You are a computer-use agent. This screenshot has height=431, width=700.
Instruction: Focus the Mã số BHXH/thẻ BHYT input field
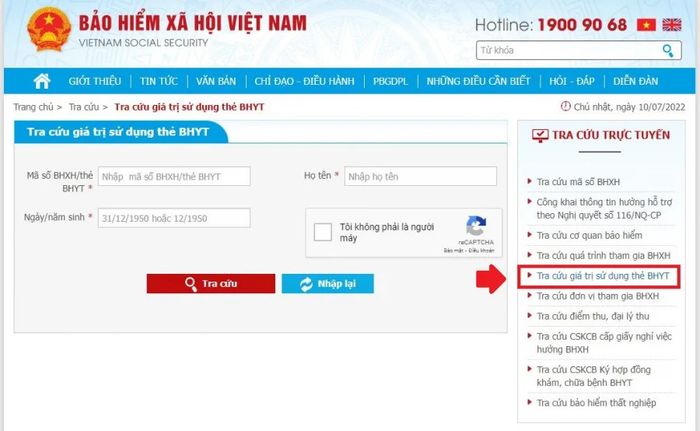click(174, 176)
